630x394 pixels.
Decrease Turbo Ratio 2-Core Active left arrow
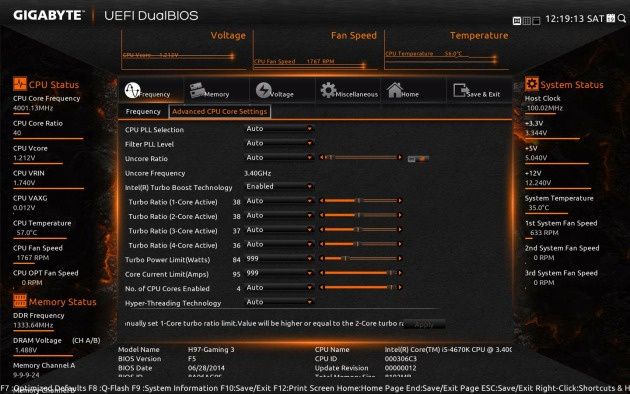(322, 215)
